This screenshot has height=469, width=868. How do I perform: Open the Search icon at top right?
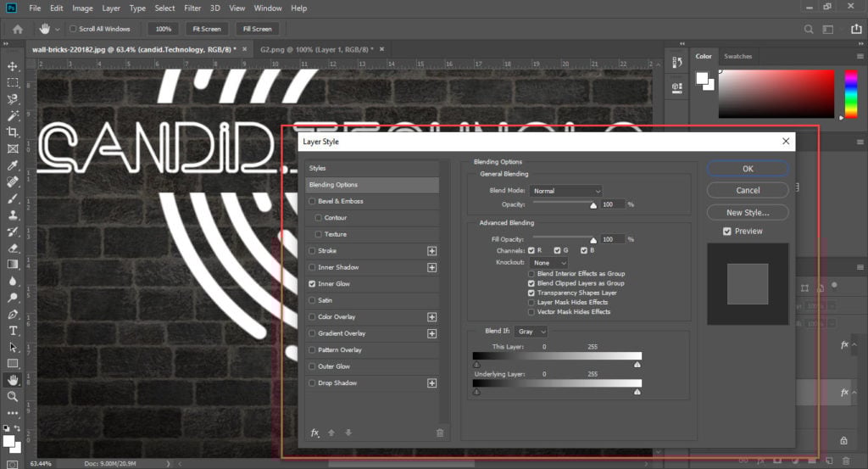pos(809,29)
